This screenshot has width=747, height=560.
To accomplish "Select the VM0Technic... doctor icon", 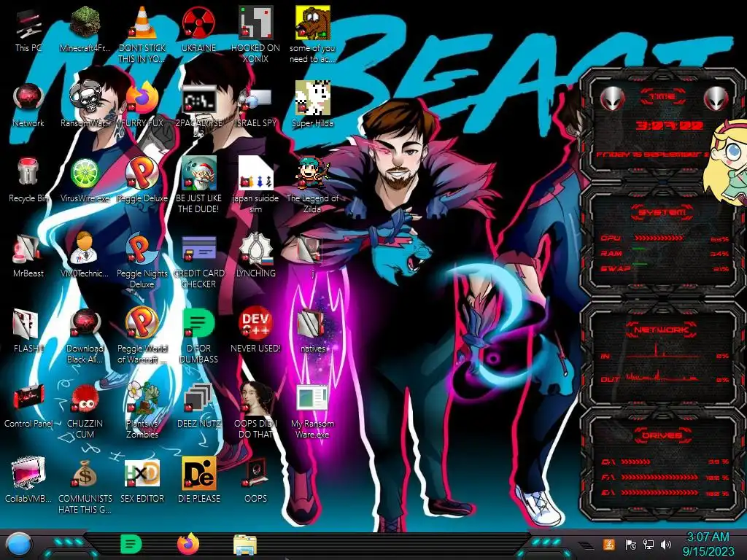I will (x=85, y=256).
